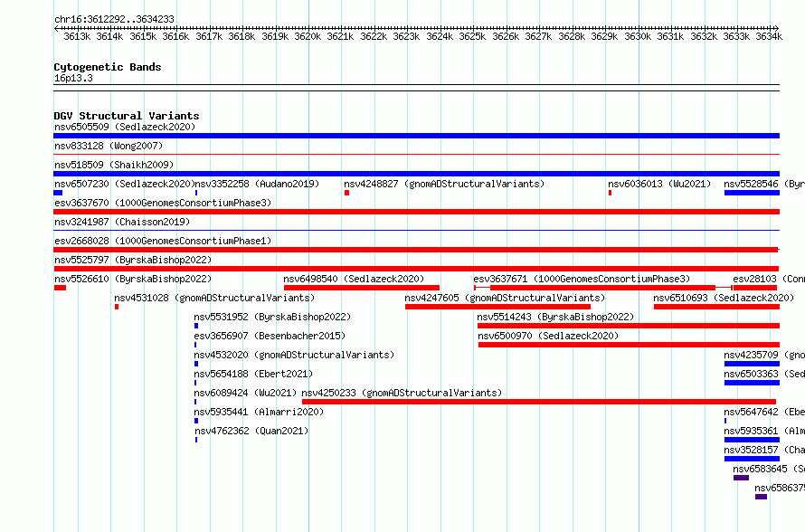Click the red feature bar of esv2668028

click(416, 250)
